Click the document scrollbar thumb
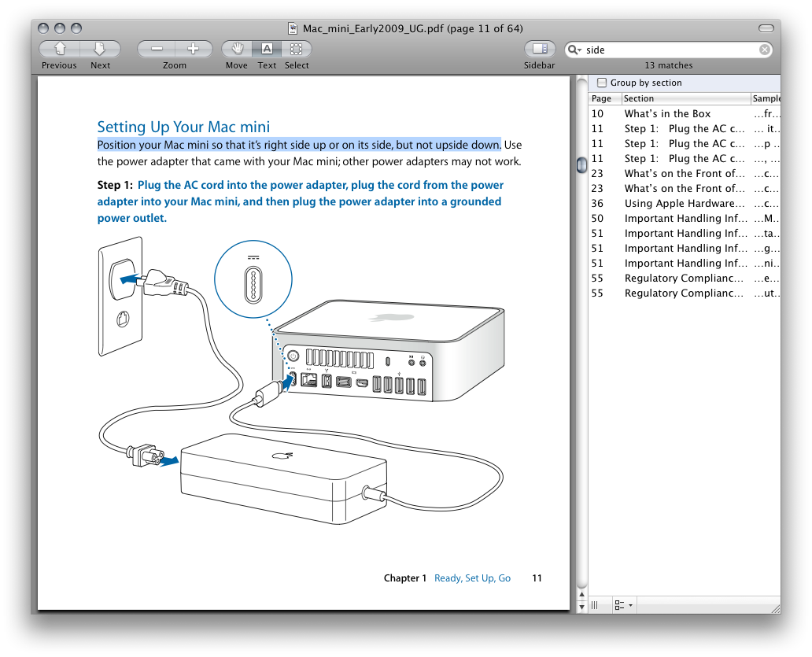This screenshot has width=812, height=657. [581, 164]
